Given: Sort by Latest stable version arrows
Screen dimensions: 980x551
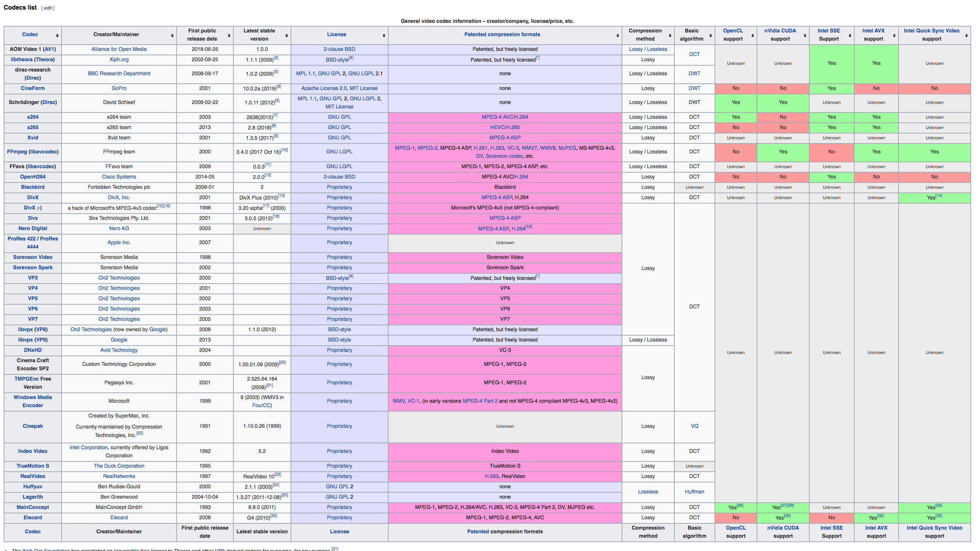Looking at the screenshot, I should tap(286, 35).
